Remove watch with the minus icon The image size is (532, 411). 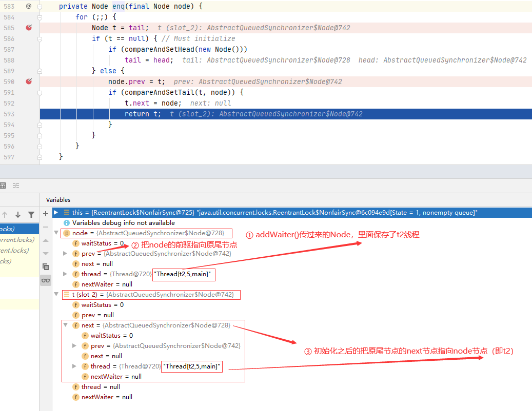[46, 227]
